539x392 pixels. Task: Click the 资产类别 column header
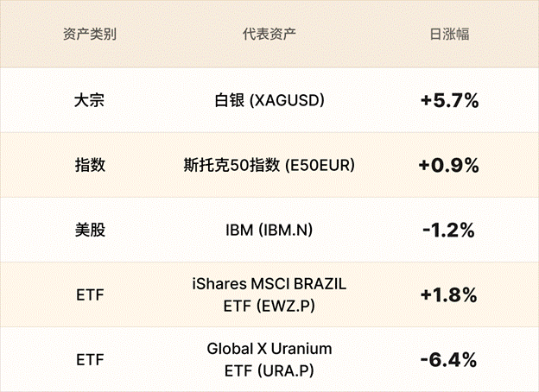coord(90,35)
